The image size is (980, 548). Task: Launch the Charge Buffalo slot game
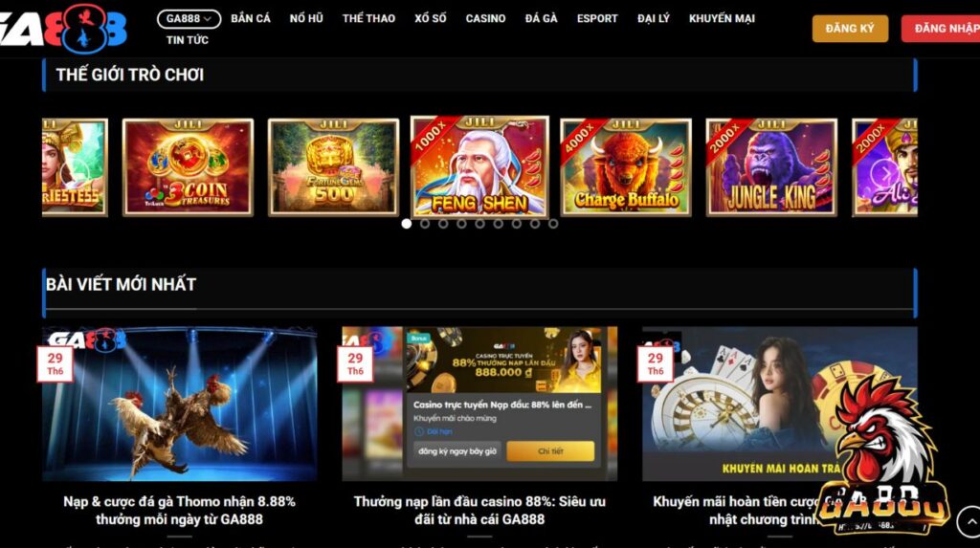tap(626, 167)
